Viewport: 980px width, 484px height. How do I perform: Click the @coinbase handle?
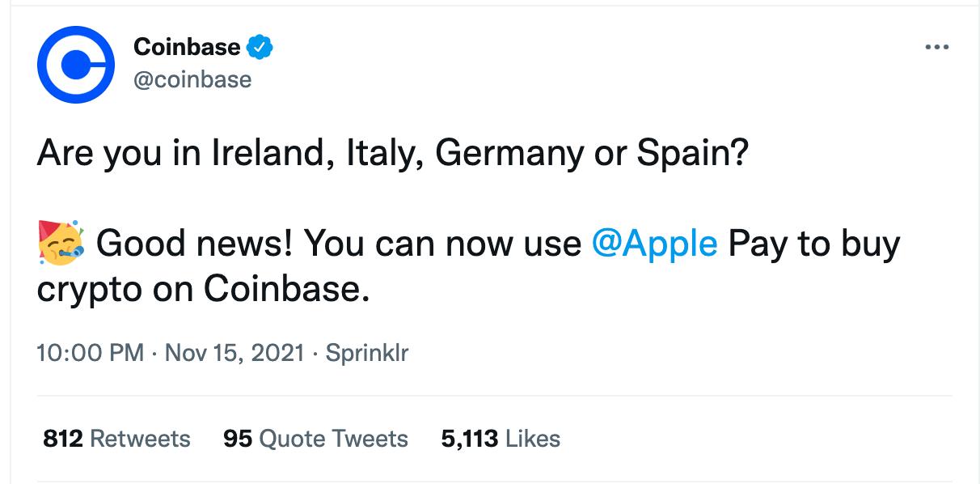(192, 79)
